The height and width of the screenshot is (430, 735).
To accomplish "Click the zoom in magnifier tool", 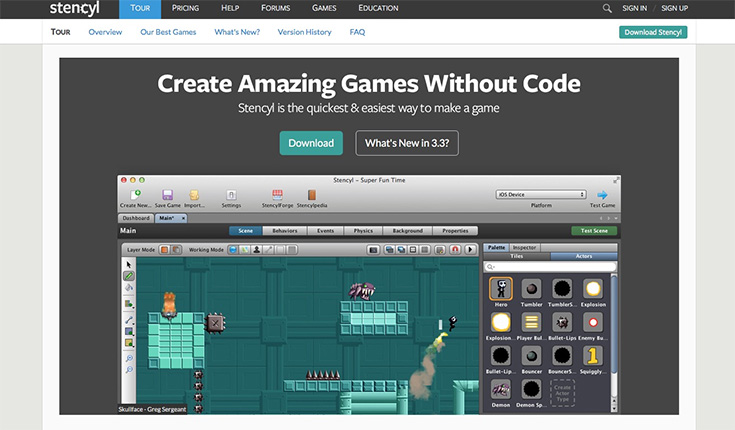I will point(129,359).
